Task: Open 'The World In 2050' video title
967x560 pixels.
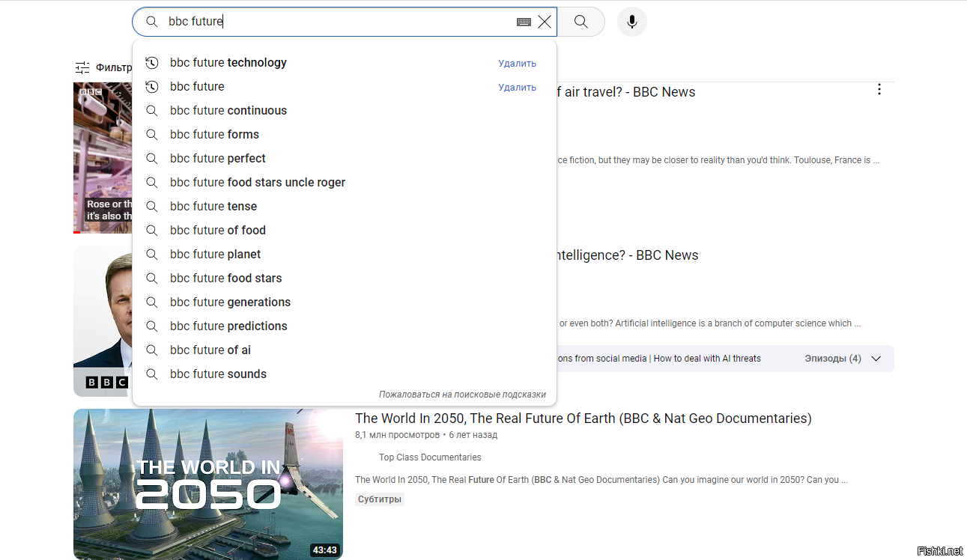Action: pos(583,419)
